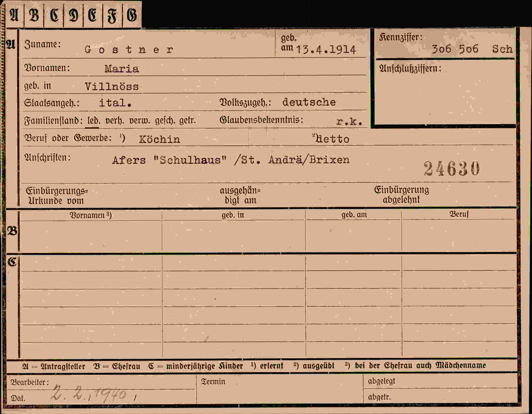
Task: Click the 'Beruf' column header
Action: 459,214
